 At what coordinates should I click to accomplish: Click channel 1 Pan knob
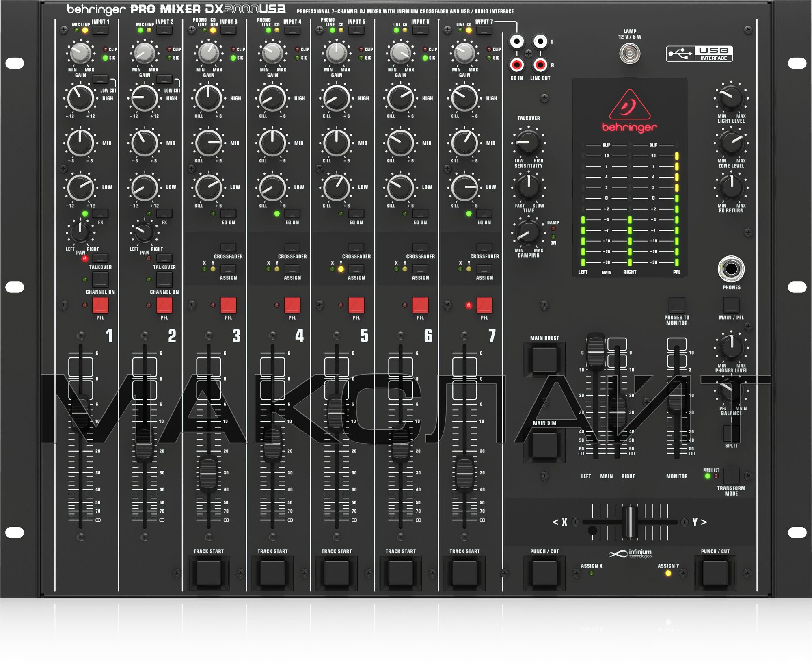coord(80,232)
